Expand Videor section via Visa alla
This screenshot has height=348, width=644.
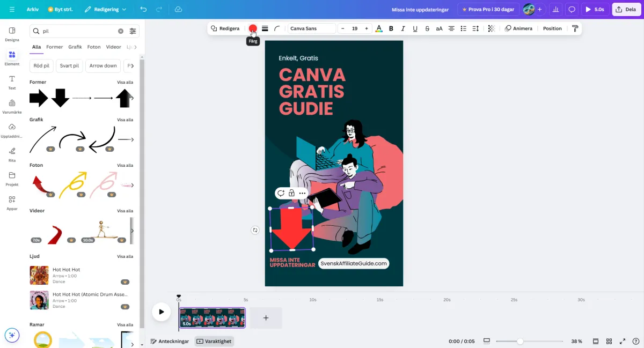click(x=125, y=211)
